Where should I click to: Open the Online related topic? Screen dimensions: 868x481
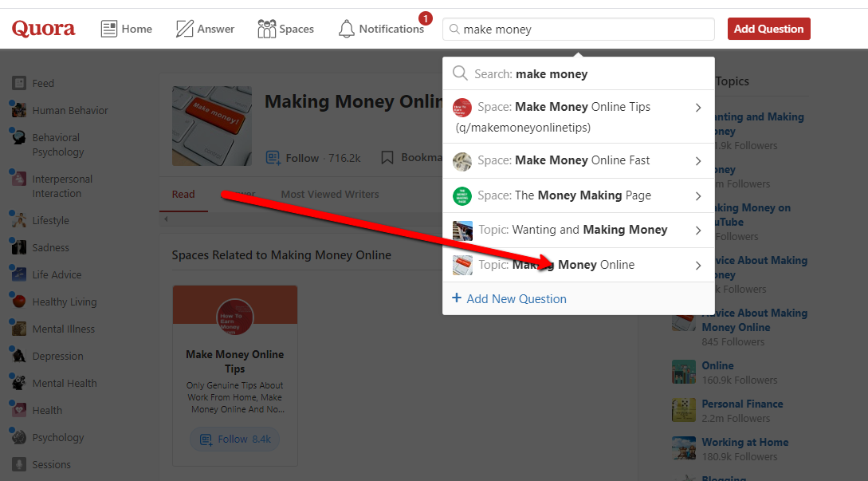[x=717, y=366]
